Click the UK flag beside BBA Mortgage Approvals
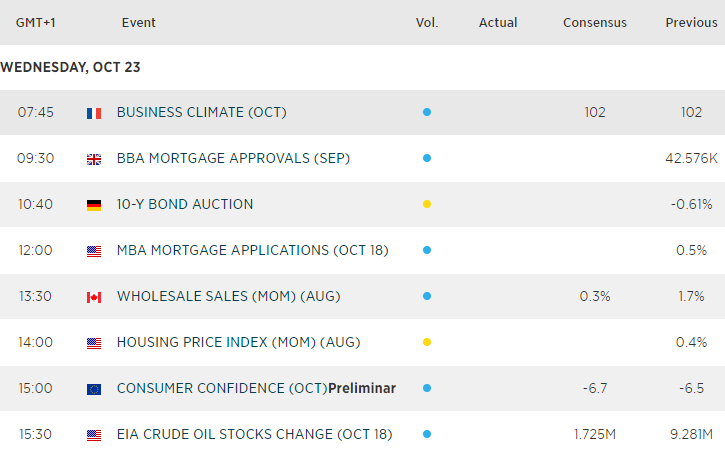 click(x=94, y=159)
